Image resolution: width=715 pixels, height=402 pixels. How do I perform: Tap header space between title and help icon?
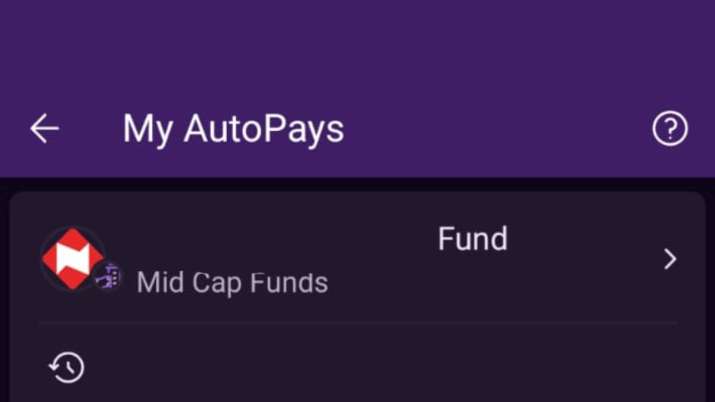coord(500,129)
